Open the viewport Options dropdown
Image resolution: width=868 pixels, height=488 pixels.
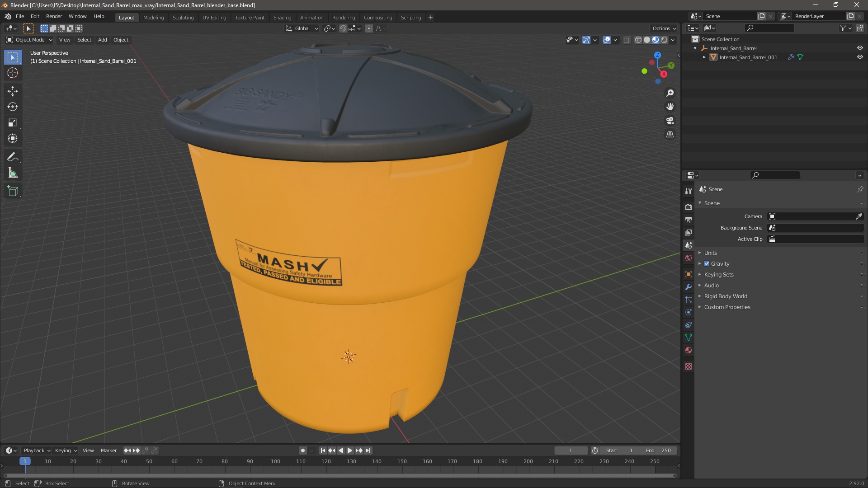click(664, 28)
